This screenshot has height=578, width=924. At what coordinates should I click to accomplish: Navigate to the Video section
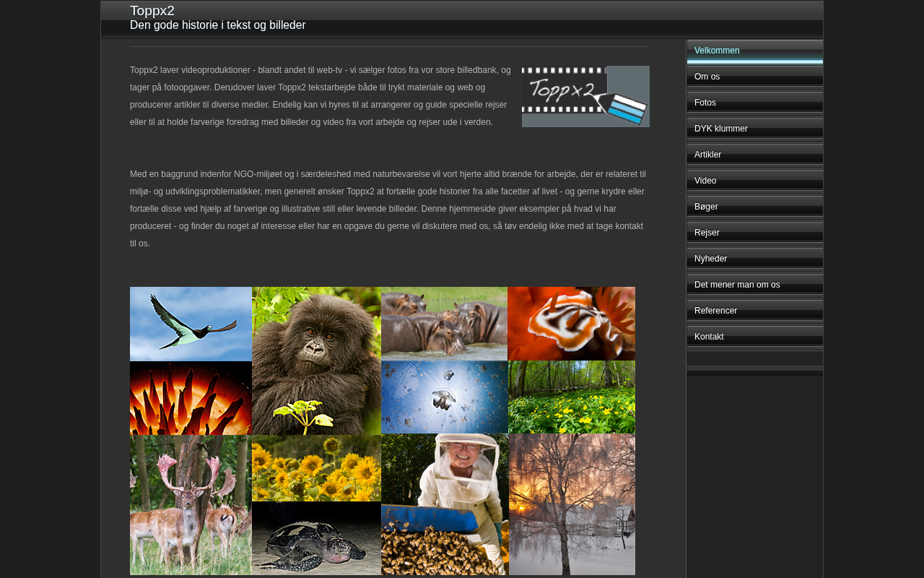coord(705,181)
